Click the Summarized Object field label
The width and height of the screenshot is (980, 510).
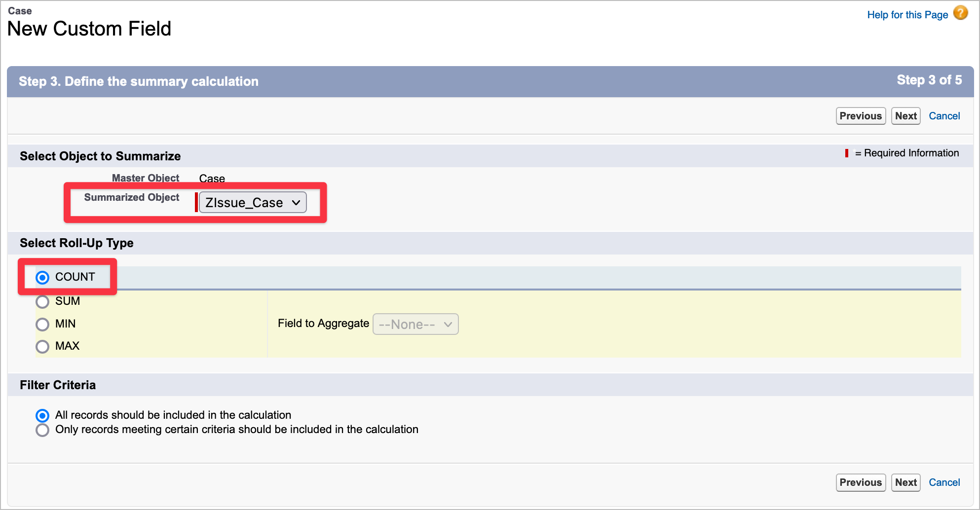click(132, 197)
